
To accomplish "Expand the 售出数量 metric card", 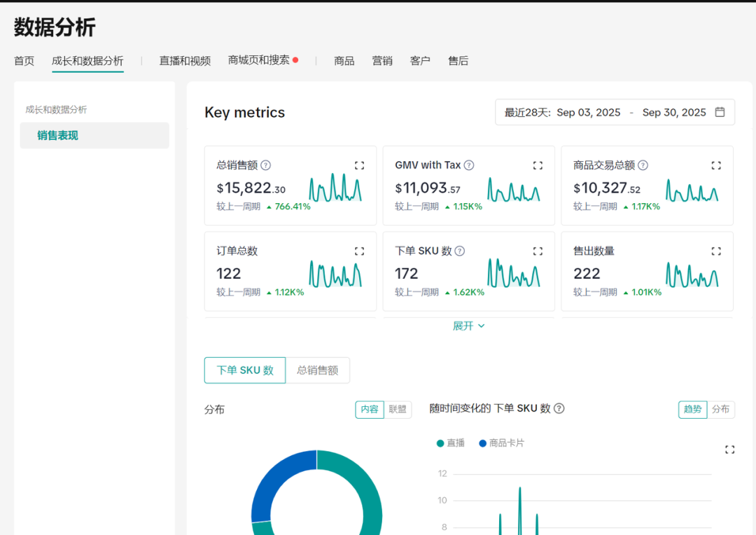I will click(x=715, y=250).
